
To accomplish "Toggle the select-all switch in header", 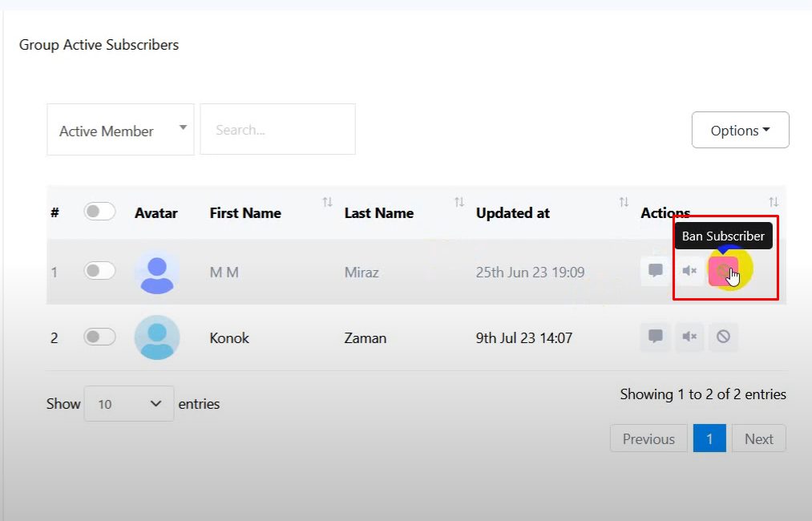I will pos(99,212).
